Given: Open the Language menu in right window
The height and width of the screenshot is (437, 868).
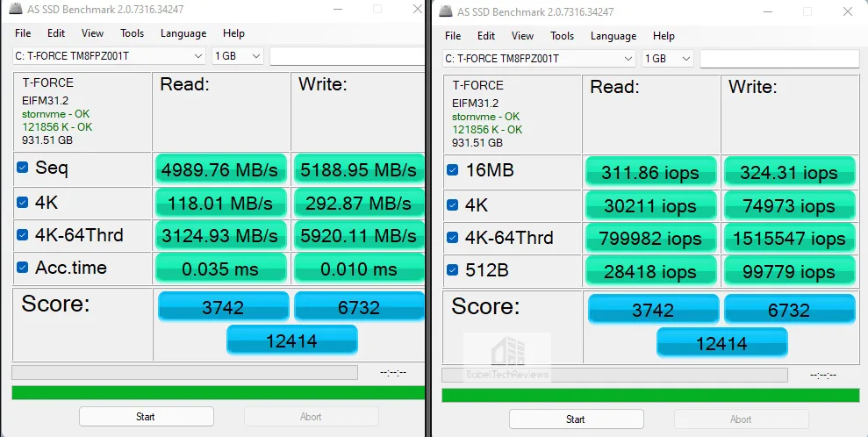Looking at the screenshot, I should coord(613,36).
